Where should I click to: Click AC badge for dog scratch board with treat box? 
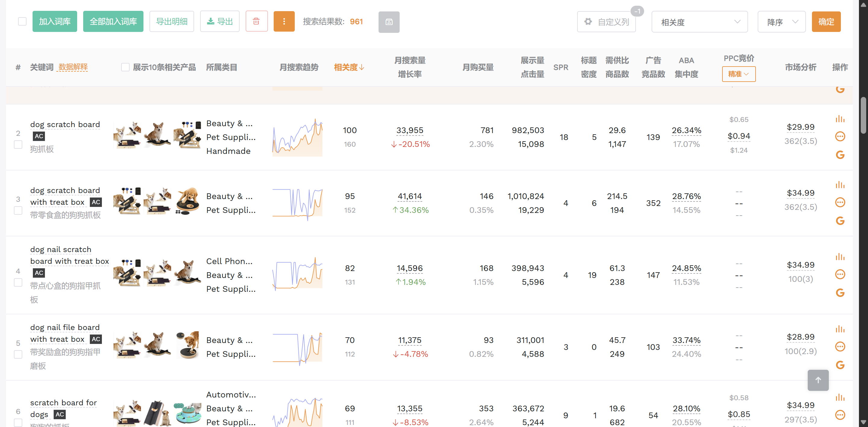(x=96, y=202)
